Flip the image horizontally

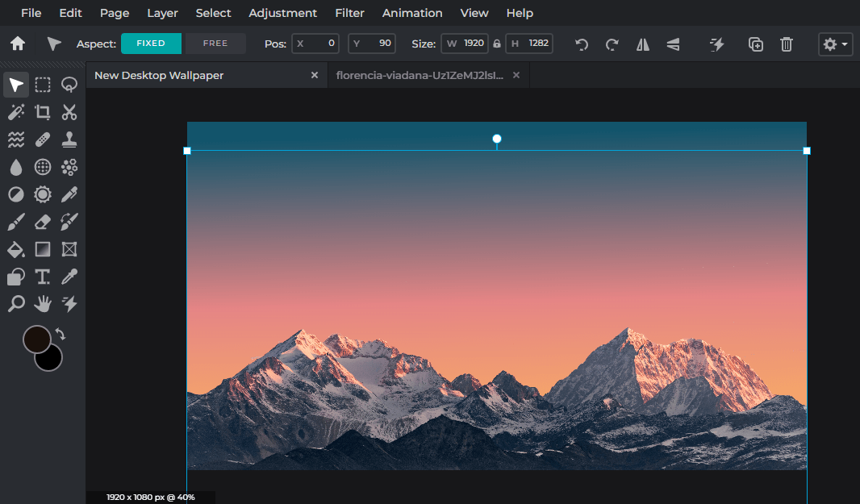click(x=642, y=44)
